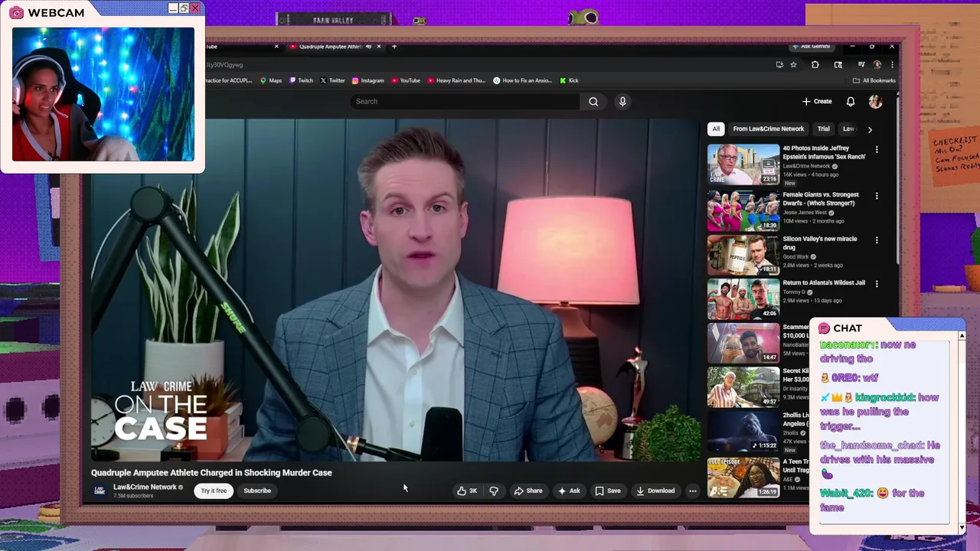Focus the YouTube Search field

[x=465, y=101]
